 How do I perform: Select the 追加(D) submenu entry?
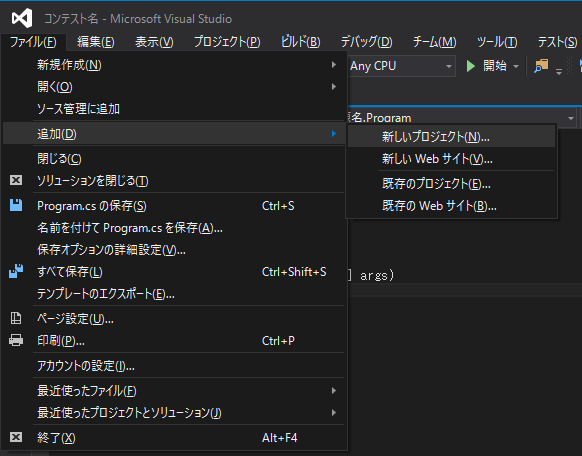(173, 134)
